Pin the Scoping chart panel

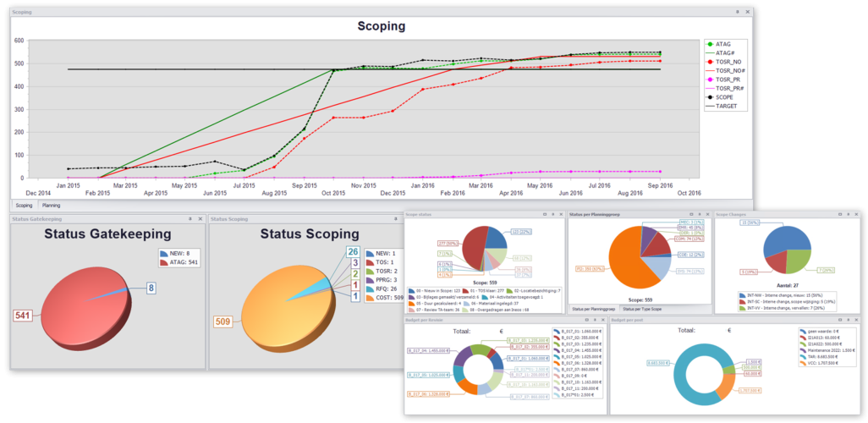pyautogui.click(x=737, y=13)
